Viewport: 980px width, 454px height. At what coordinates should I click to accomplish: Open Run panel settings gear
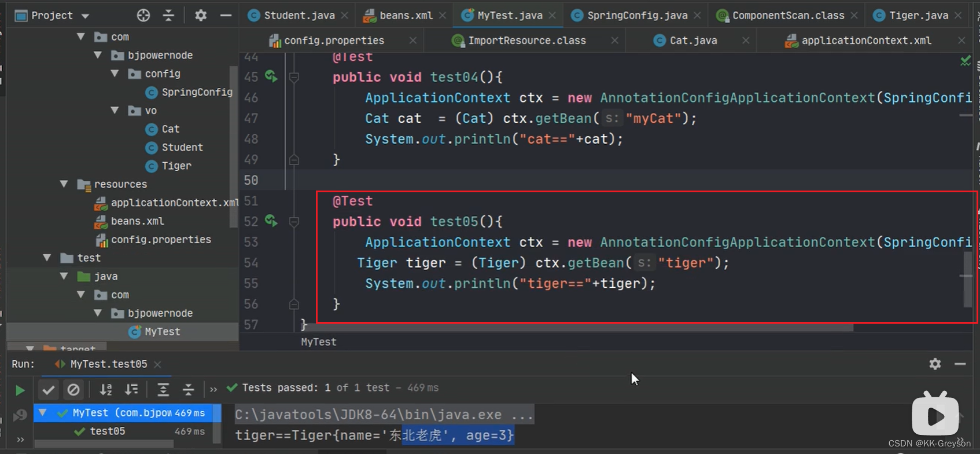[935, 364]
